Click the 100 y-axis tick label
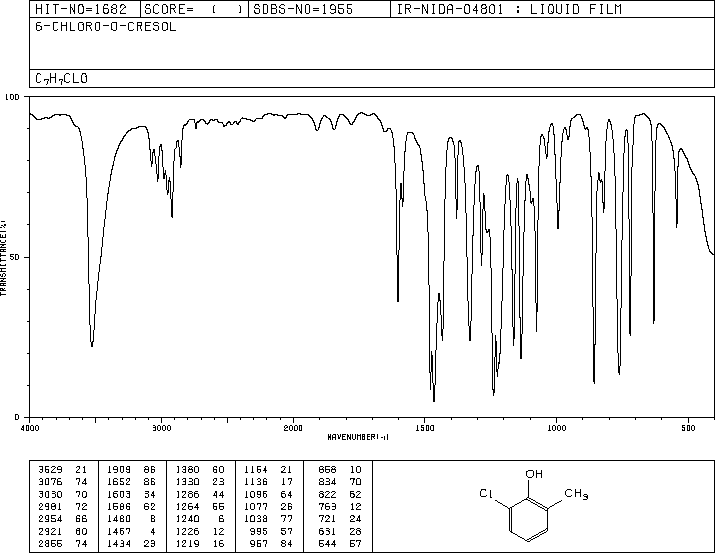The width and height of the screenshot is (715, 553). 12,97
